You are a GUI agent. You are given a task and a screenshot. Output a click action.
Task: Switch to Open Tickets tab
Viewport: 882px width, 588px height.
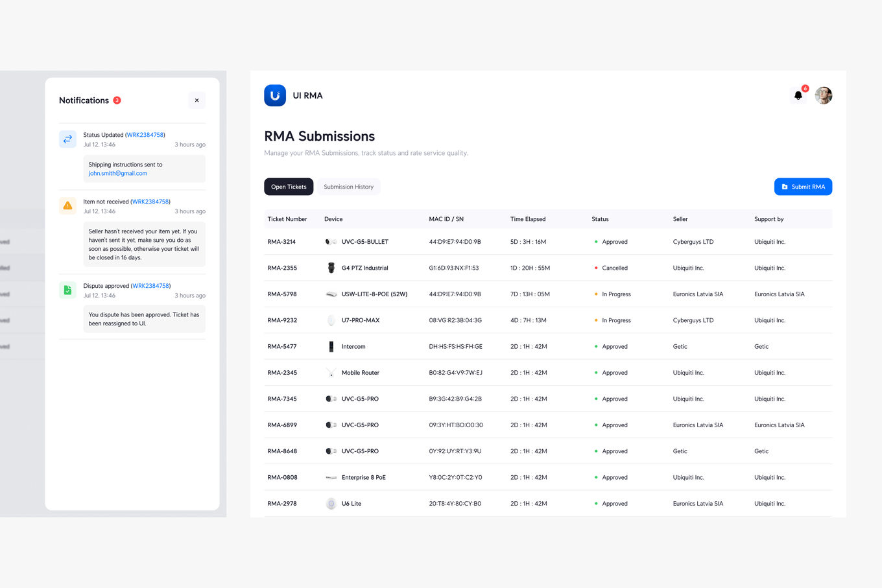coord(289,187)
